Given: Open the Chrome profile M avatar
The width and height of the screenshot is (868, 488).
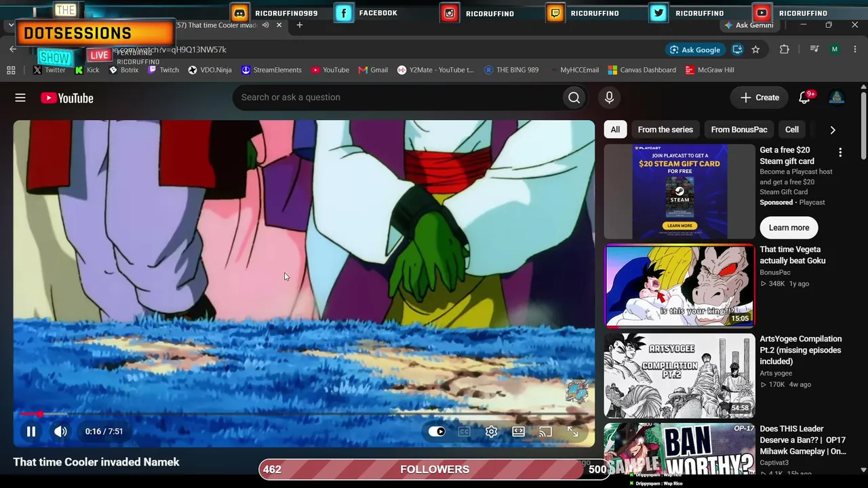Looking at the screenshot, I should [835, 49].
